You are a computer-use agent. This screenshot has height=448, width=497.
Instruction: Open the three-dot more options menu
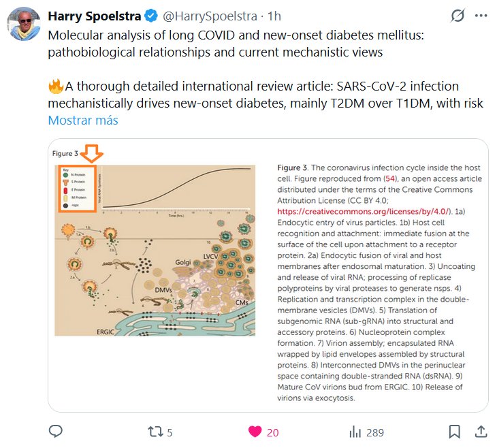(481, 16)
